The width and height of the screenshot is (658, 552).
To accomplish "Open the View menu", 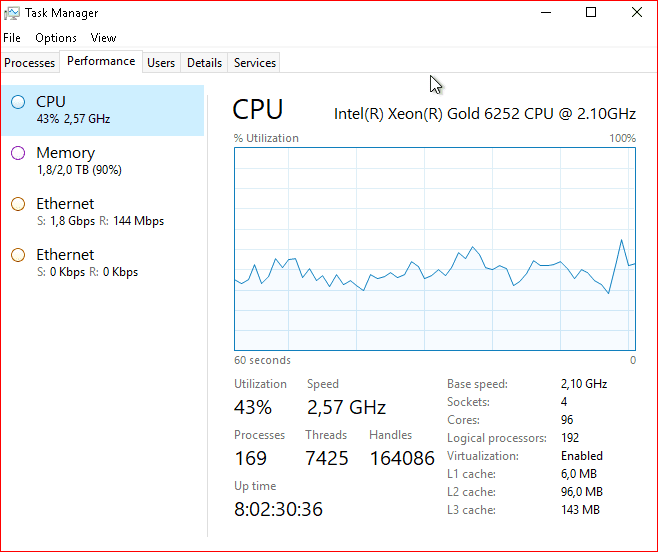I will [x=103, y=38].
